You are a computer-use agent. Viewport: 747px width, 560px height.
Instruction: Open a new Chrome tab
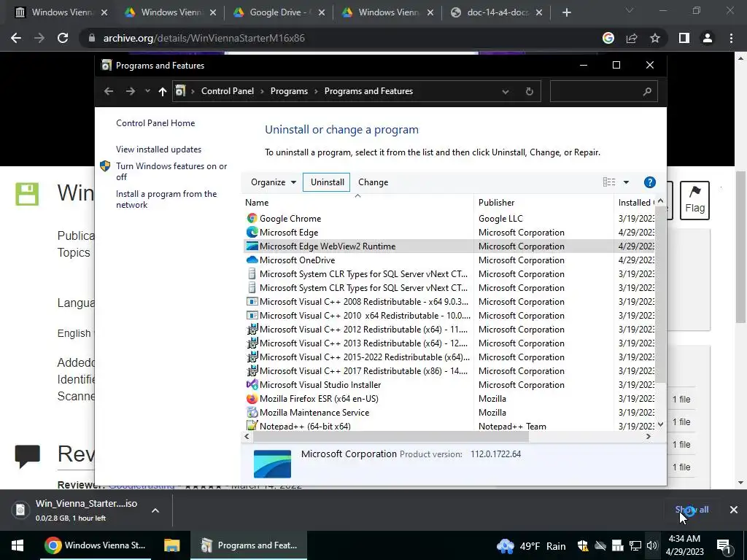566,12
